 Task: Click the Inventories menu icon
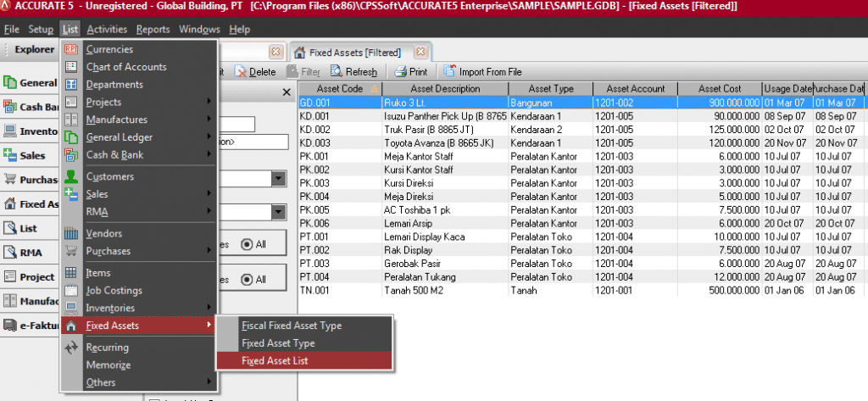coord(71,308)
